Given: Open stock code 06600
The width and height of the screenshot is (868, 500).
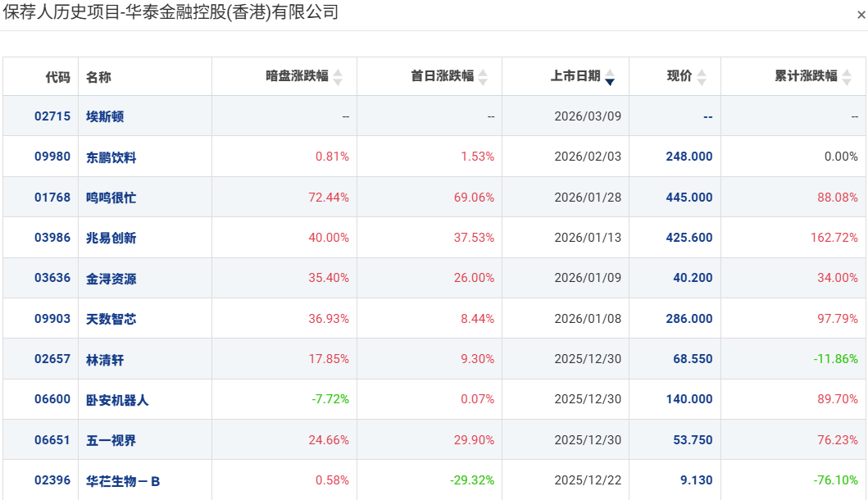Looking at the screenshot, I should tap(52, 399).
